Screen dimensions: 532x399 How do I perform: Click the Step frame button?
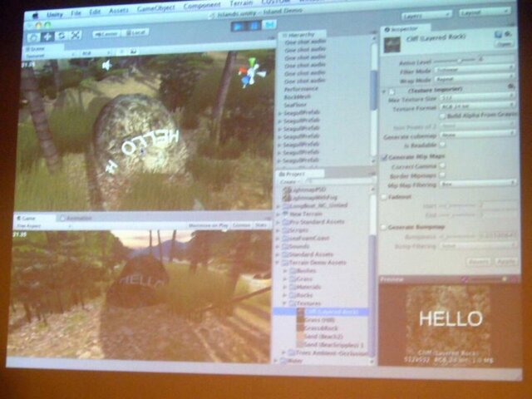(x=269, y=25)
